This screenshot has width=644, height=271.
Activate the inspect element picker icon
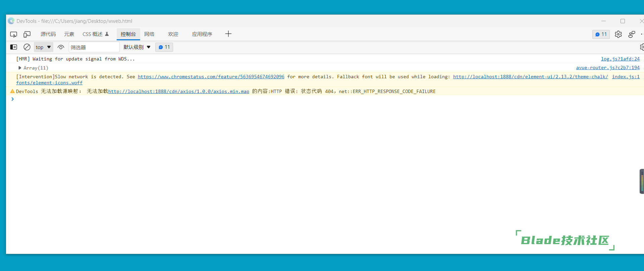click(13, 34)
